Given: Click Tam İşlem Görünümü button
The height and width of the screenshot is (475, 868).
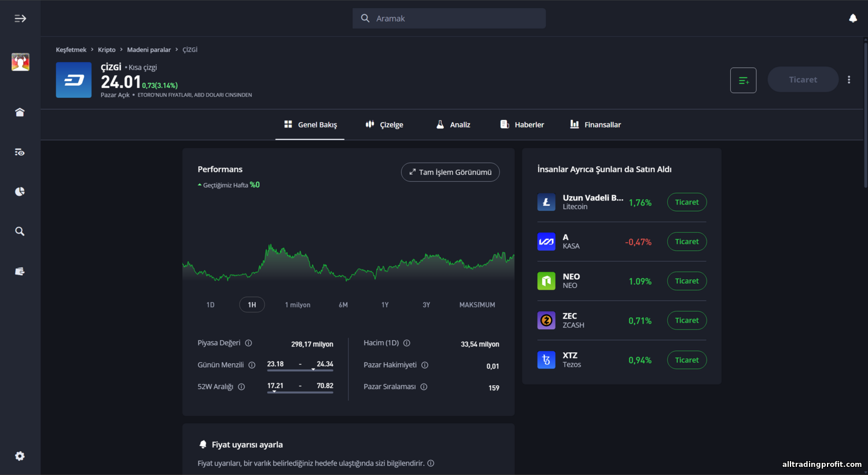Looking at the screenshot, I should (450, 172).
